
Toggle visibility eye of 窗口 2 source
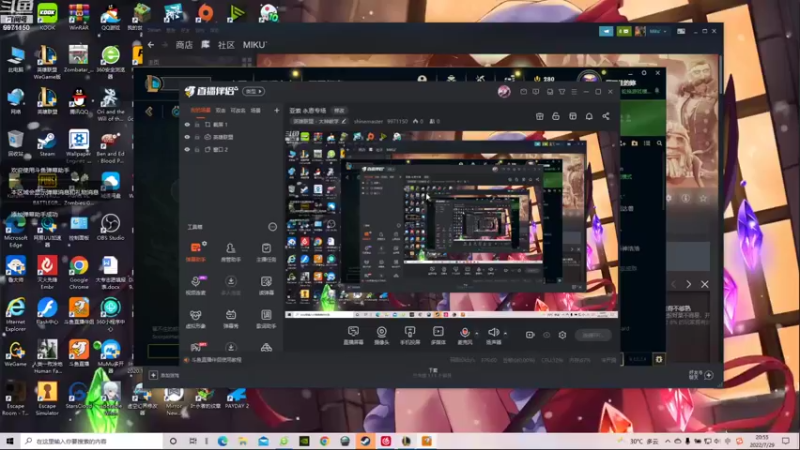187,149
